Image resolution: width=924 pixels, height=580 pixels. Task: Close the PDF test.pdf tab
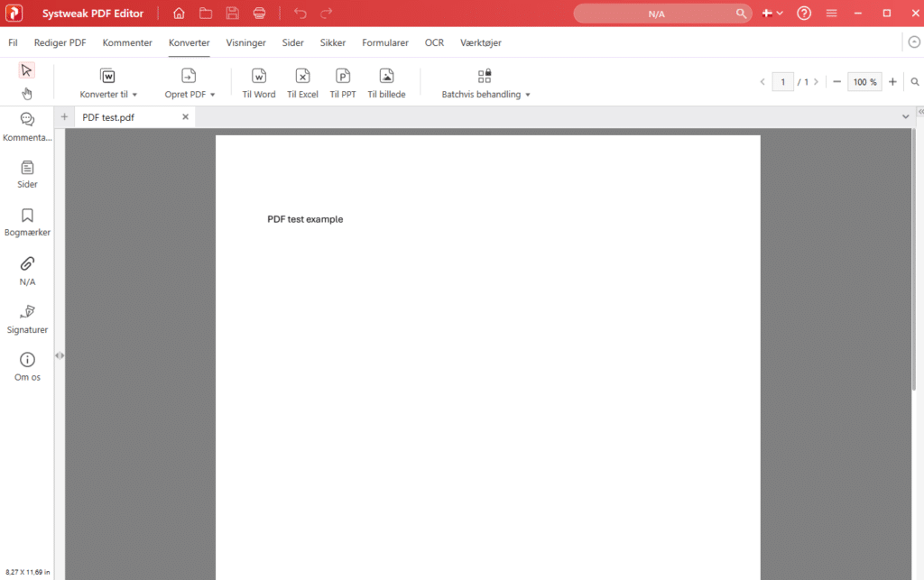click(185, 116)
